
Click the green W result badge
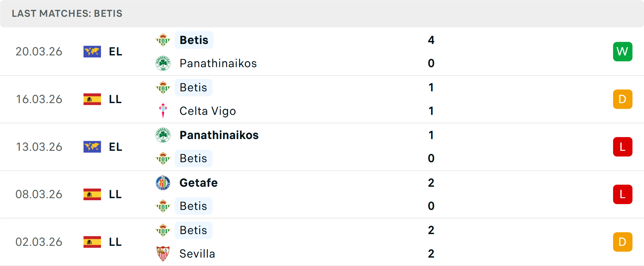623,52
